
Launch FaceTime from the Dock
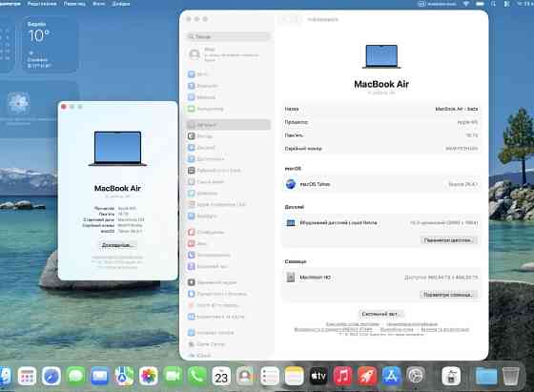(173, 377)
